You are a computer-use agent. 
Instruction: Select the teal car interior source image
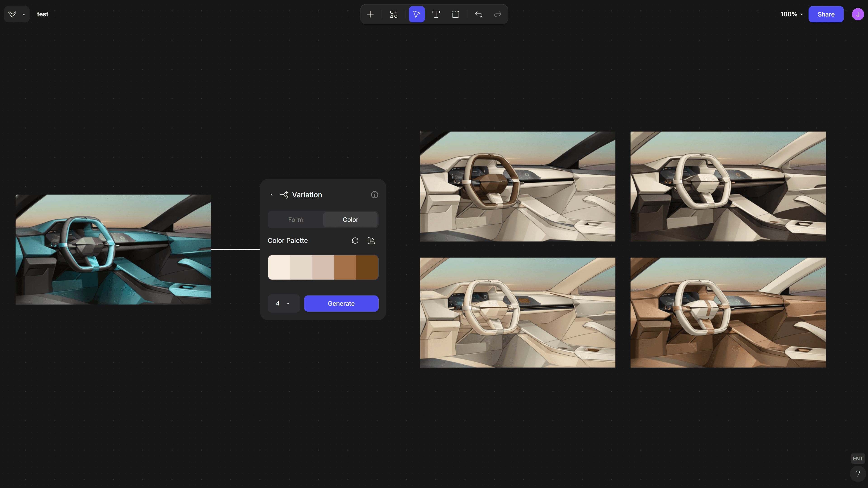pos(113,250)
